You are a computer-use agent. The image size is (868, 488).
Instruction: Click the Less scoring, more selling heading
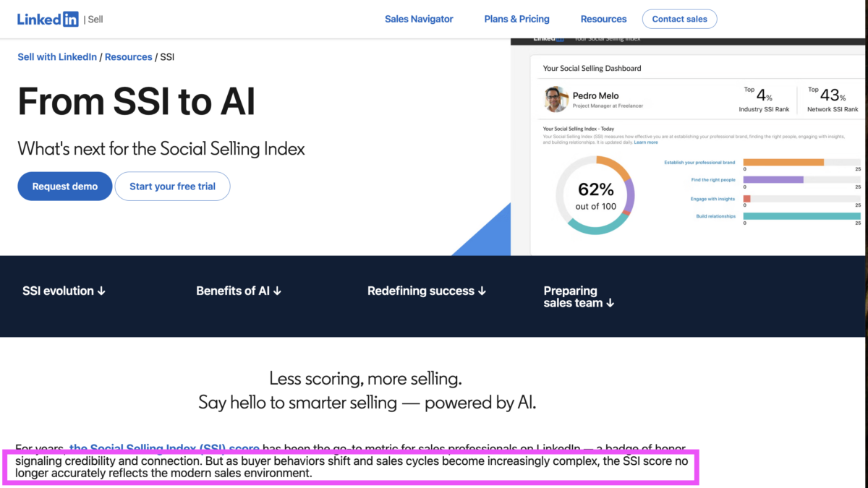point(365,378)
